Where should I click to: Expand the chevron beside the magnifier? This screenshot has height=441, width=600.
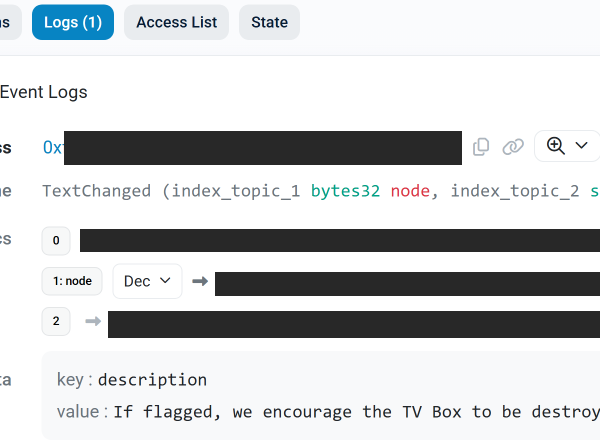coord(582,146)
